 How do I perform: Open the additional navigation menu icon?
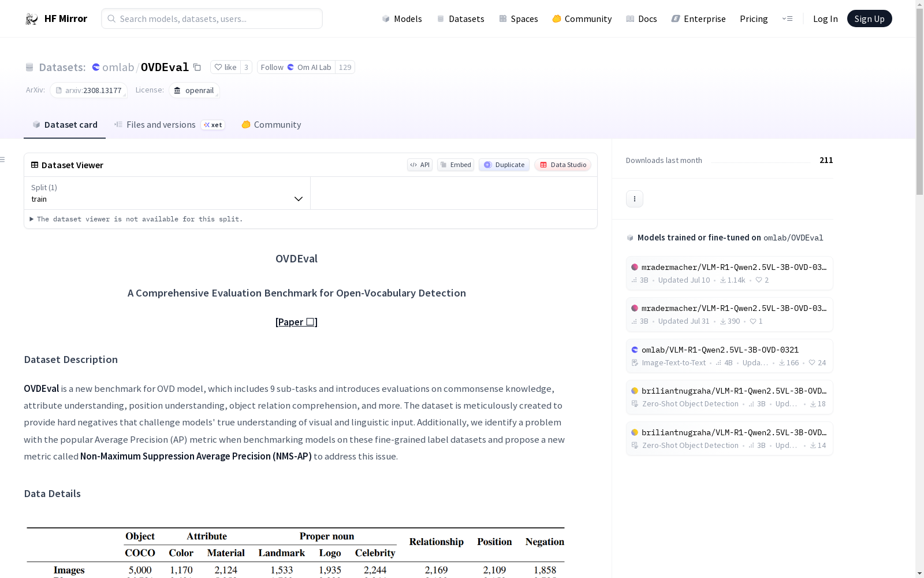(x=787, y=18)
